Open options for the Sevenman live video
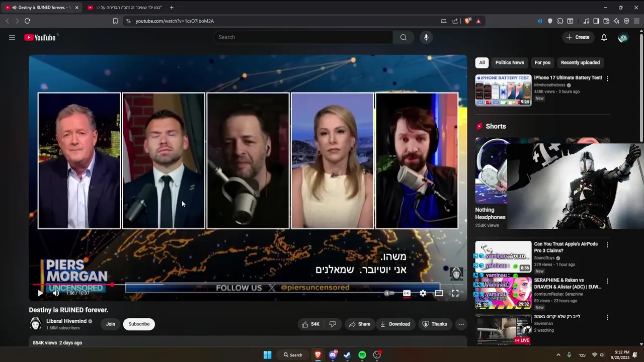Image resolution: width=644 pixels, height=362 pixels. pos(607,317)
